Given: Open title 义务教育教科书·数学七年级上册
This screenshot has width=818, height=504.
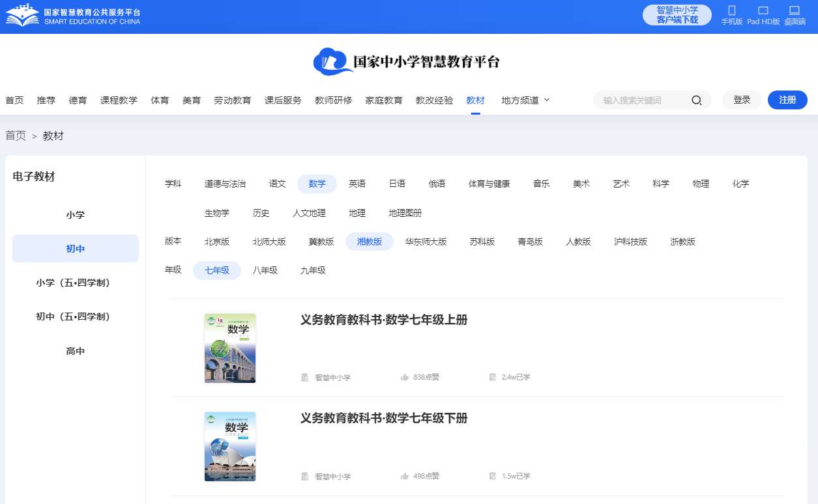Looking at the screenshot, I should click(384, 320).
